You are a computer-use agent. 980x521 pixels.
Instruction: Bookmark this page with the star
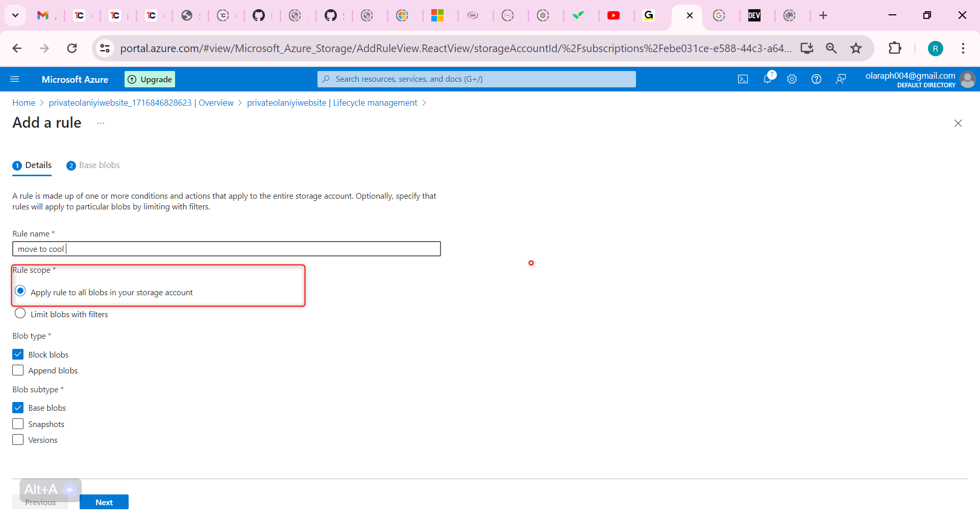point(856,49)
